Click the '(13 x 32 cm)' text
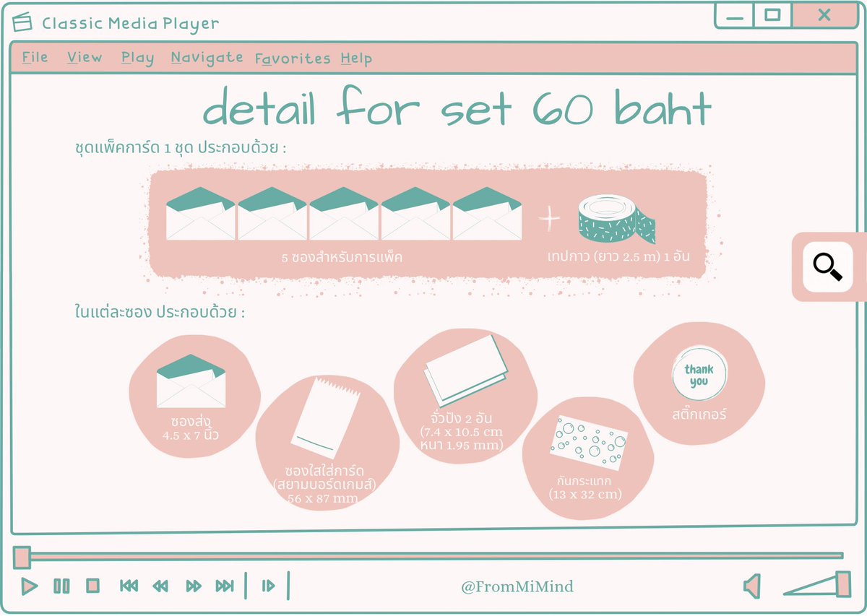 tap(586, 495)
